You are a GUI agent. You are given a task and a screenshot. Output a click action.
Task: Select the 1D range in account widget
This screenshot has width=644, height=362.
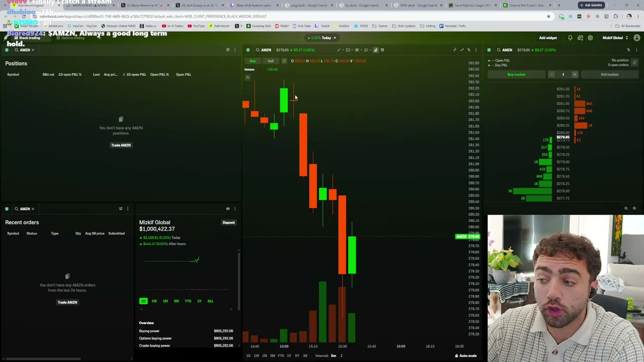click(143, 301)
